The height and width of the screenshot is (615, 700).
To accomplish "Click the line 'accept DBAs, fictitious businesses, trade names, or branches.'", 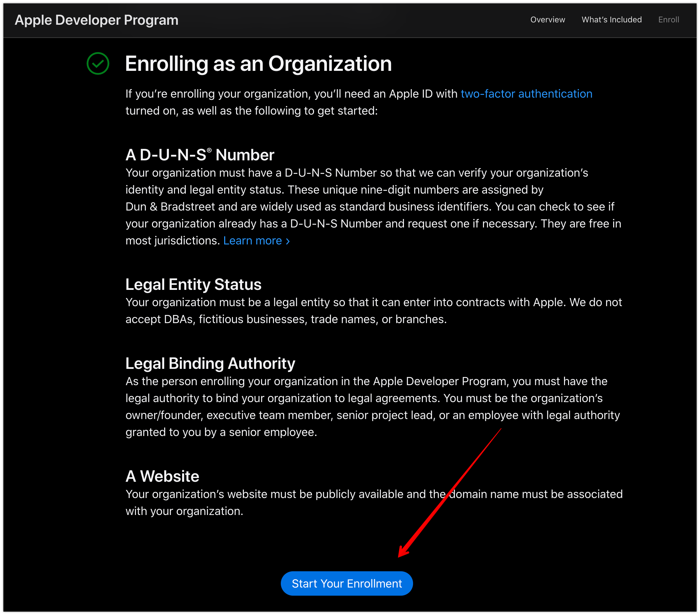I will (286, 319).
